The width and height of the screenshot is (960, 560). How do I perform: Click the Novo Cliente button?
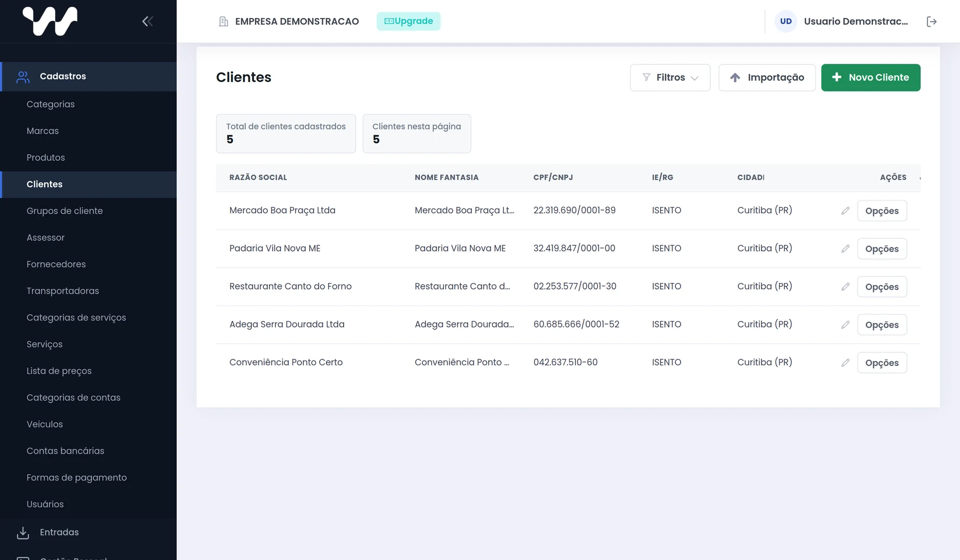pyautogui.click(x=871, y=77)
